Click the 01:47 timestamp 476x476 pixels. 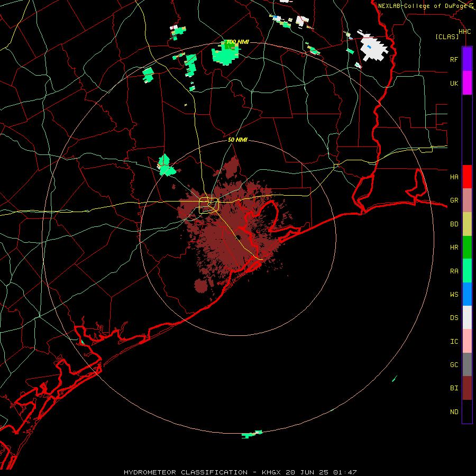point(344,472)
